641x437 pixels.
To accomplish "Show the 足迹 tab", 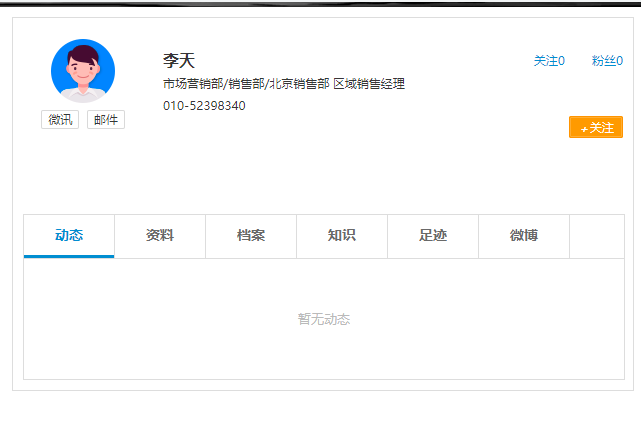I will [433, 236].
